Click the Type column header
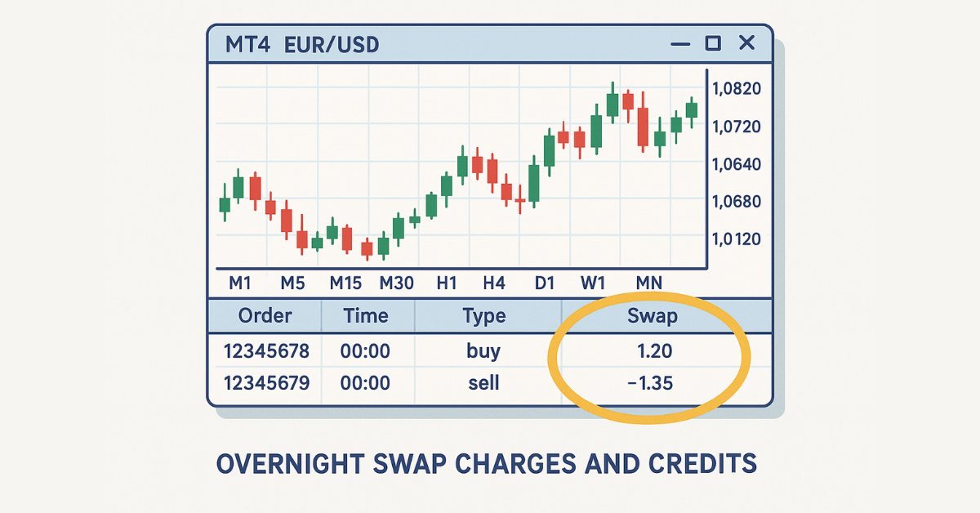 point(483,316)
